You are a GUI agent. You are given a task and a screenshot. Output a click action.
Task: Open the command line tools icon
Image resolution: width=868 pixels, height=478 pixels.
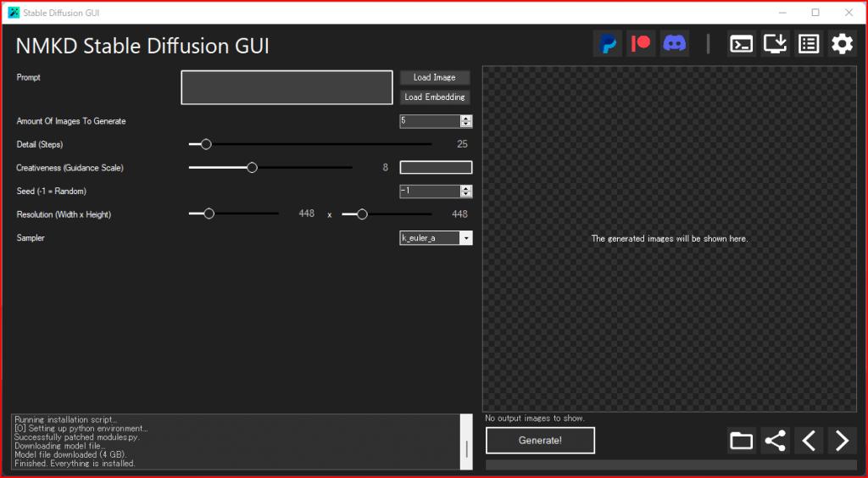click(x=742, y=43)
